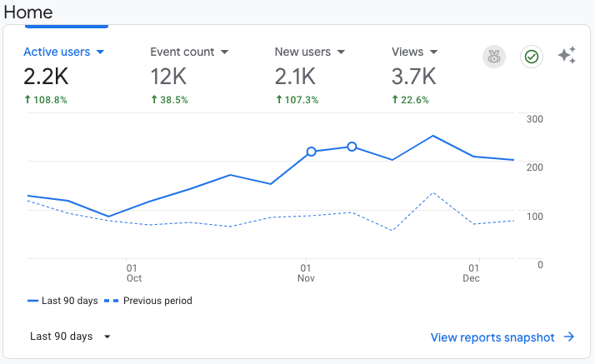Click the green up arrow beside 22.6%
The height and width of the screenshot is (364, 595).
(395, 100)
